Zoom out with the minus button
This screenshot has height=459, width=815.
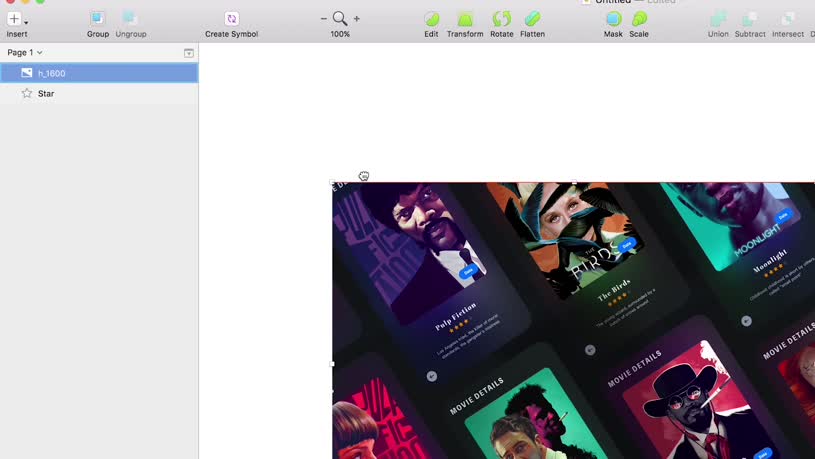pyautogui.click(x=323, y=19)
